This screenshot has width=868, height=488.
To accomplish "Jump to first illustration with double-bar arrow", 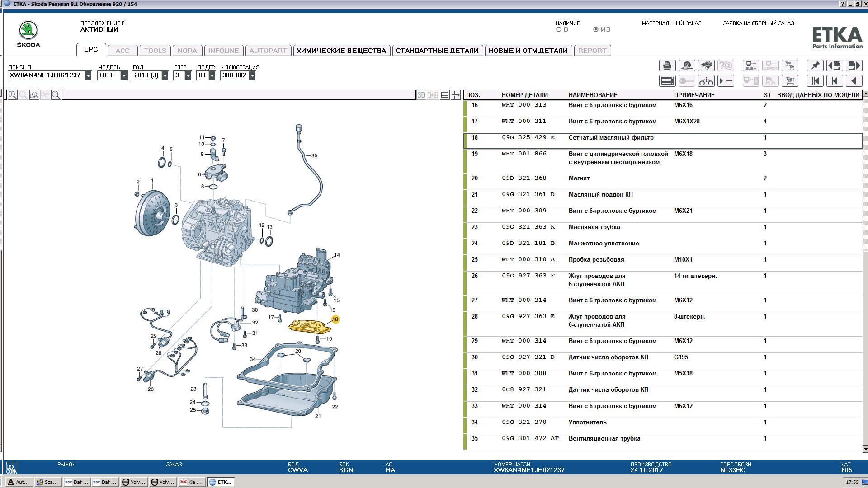I will point(815,81).
